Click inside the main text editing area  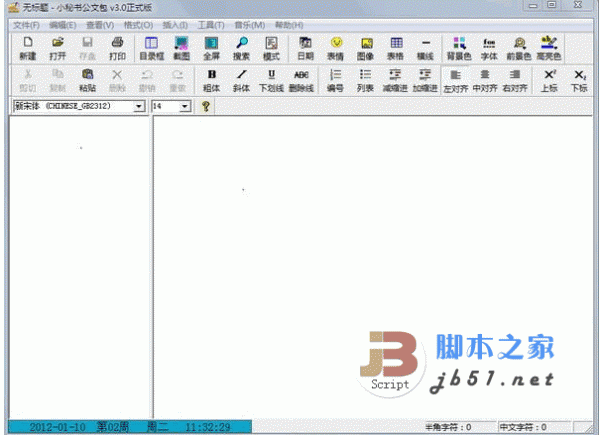(373, 267)
